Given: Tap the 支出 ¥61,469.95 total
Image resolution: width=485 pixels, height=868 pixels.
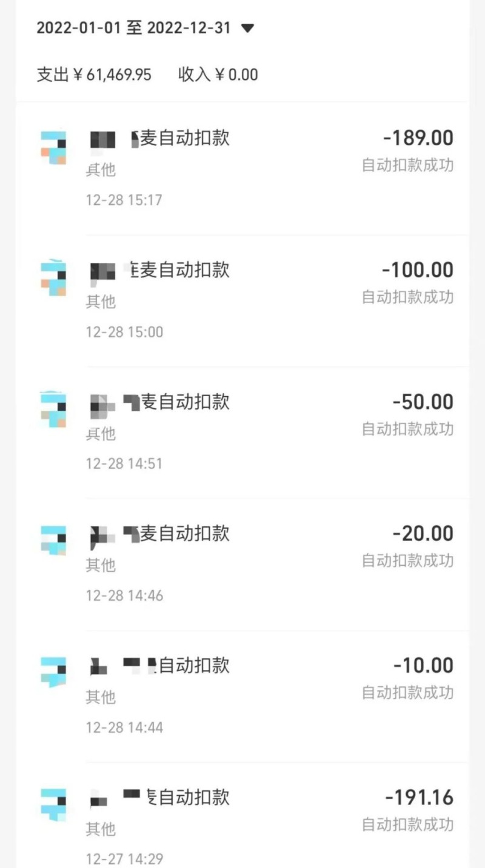Looking at the screenshot, I should click(x=94, y=75).
